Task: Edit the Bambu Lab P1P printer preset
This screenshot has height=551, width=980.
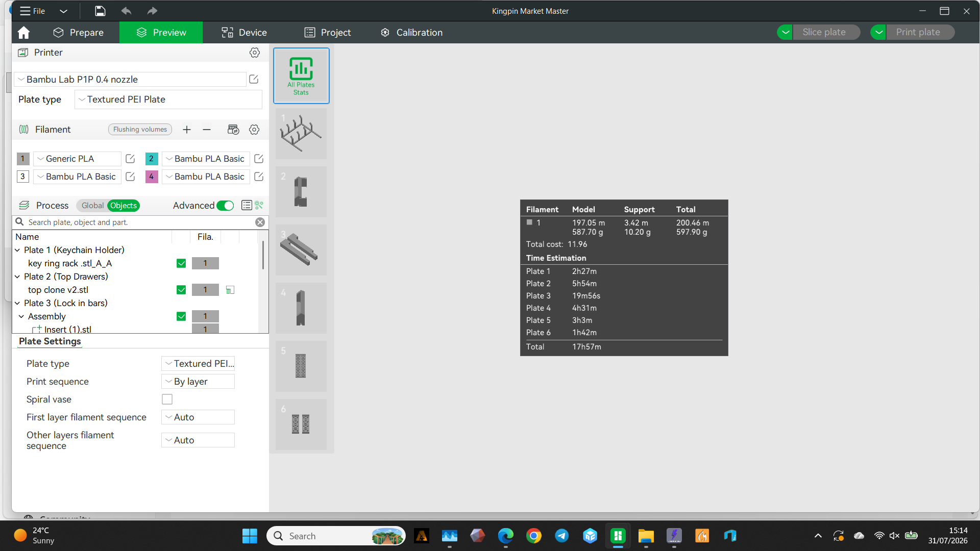Action: [254, 79]
